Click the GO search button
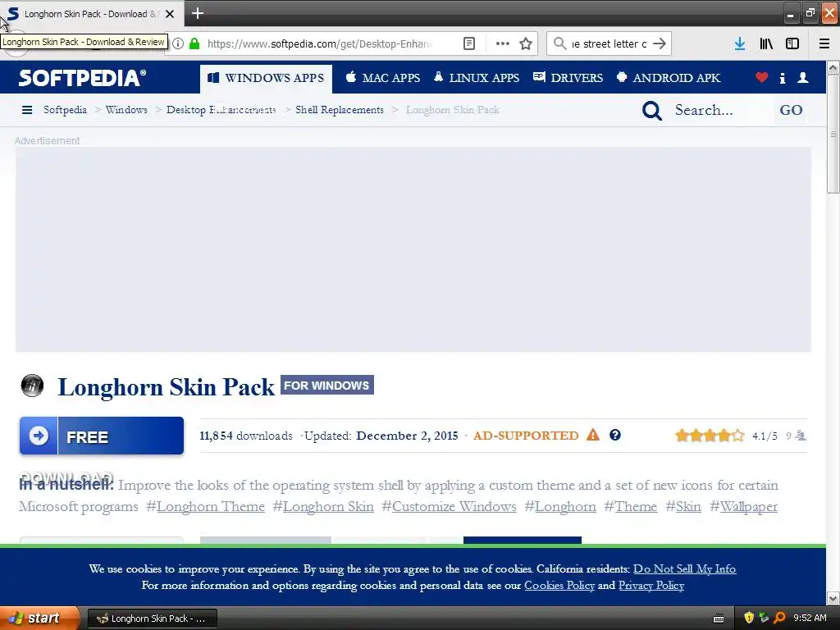The height and width of the screenshot is (630, 840). tap(791, 111)
